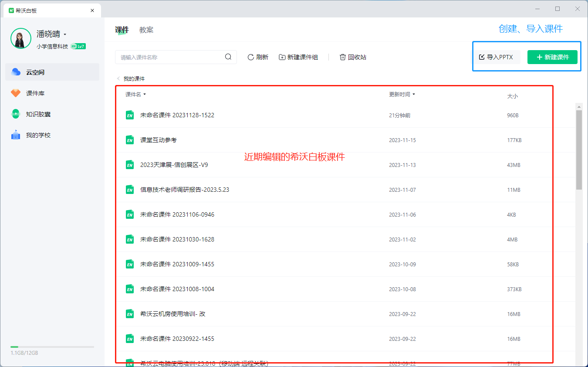Click the 大小 column header
The image size is (588, 367).
[513, 96]
